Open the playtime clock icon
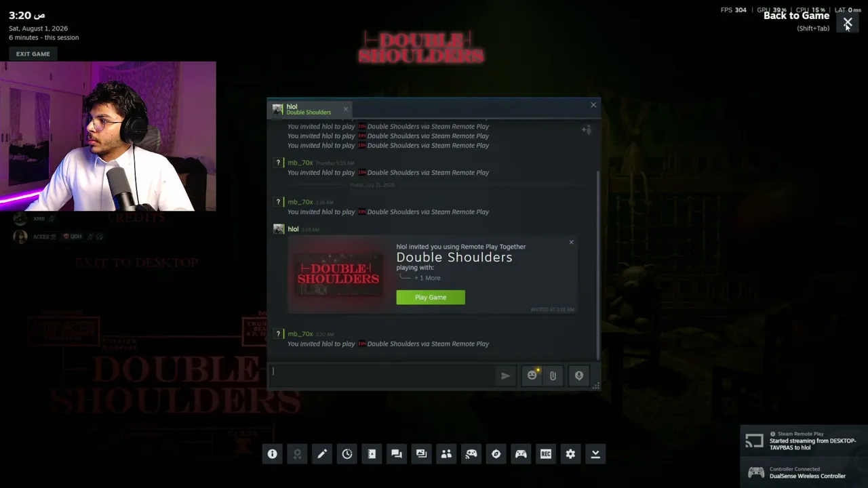 coord(347,454)
